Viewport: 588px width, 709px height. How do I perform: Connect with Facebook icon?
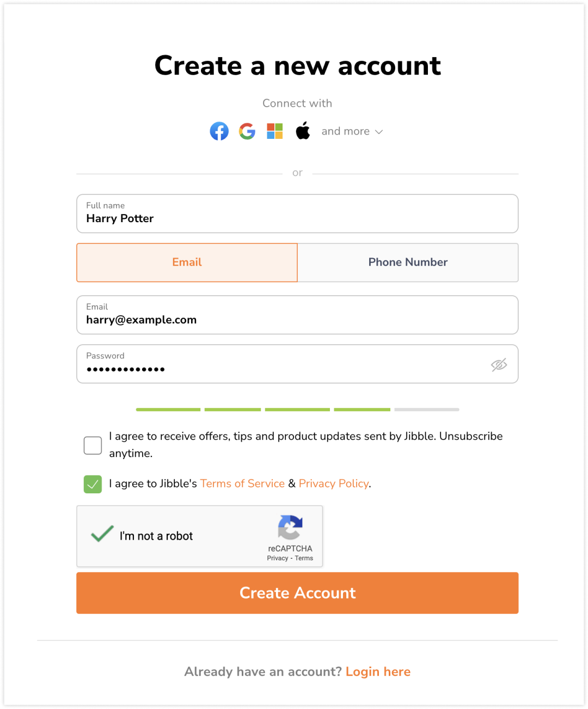pos(219,131)
